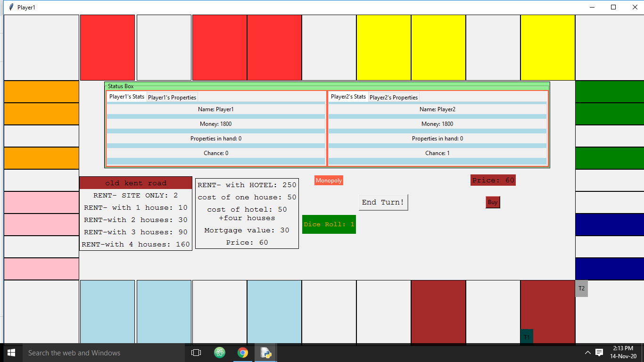Click the red Price: 60 label above Buy

[493, 180]
